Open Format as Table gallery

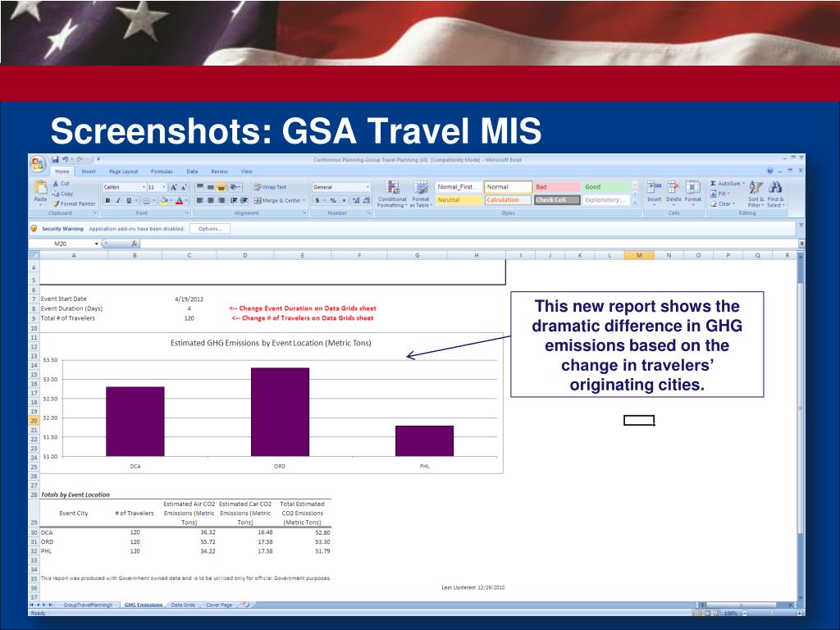point(421,194)
